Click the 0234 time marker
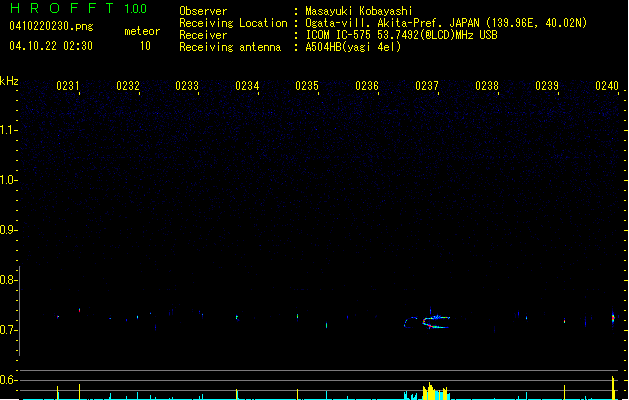Image resolution: width=629 pixels, height=400 pixels. coord(247,86)
